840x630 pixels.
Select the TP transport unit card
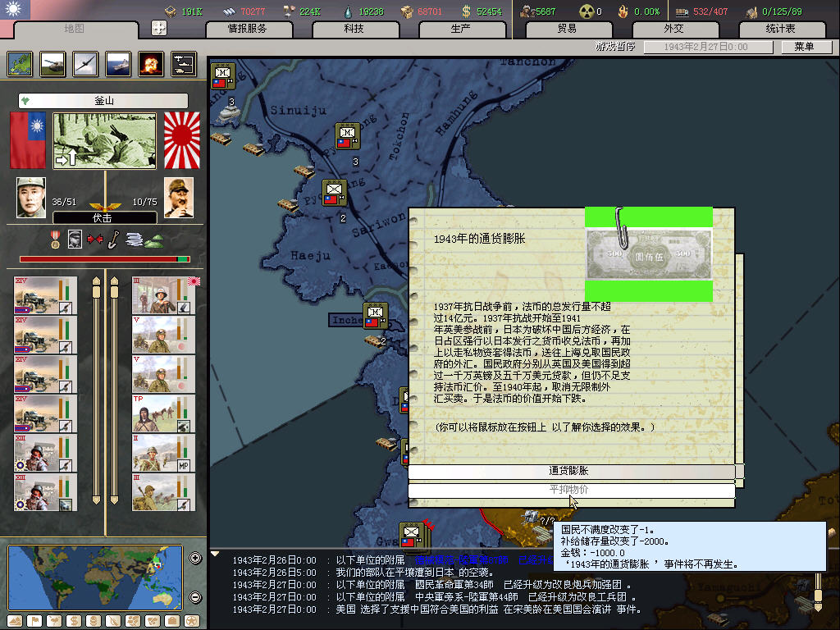163,413
